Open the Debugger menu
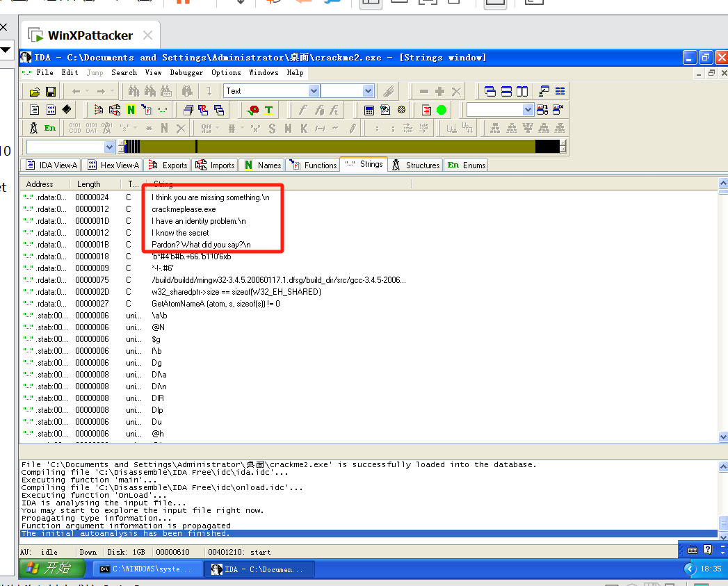This screenshot has height=586, width=728. [x=186, y=72]
